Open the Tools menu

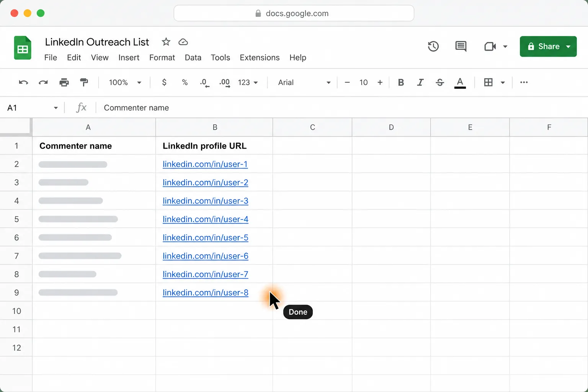[220, 57]
